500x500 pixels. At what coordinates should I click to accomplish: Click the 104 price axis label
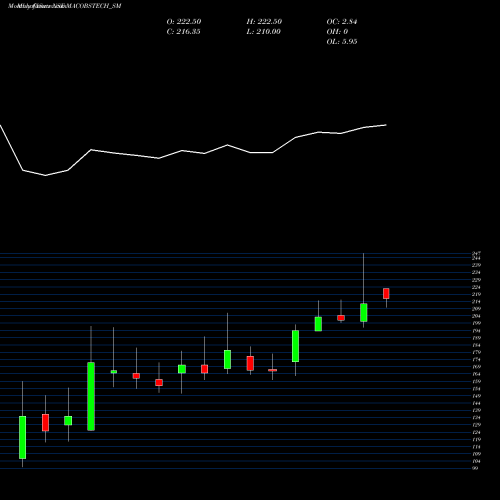point(476,461)
